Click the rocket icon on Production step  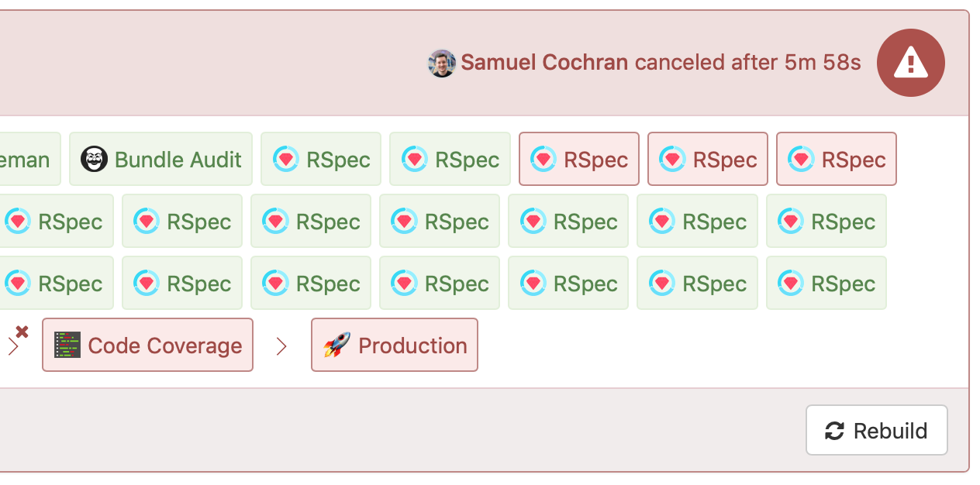(x=336, y=345)
